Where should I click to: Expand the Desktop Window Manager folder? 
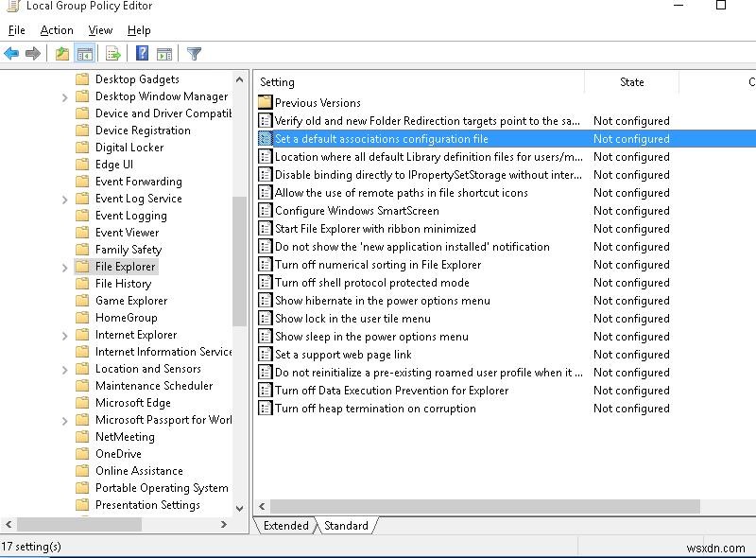click(x=65, y=96)
